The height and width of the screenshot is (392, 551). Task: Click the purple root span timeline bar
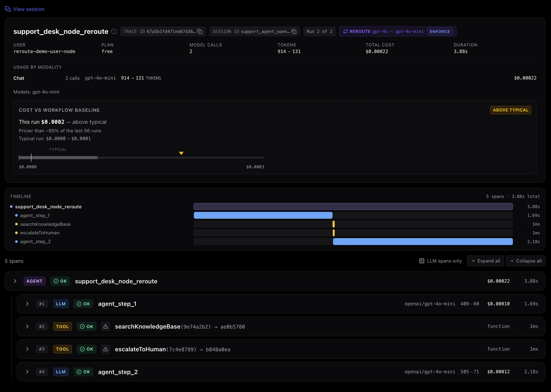[353, 207]
